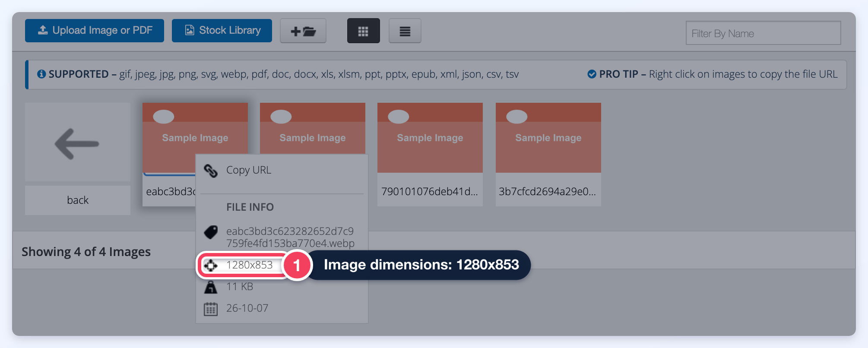Click the upload icon in Upload button

[43, 30]
